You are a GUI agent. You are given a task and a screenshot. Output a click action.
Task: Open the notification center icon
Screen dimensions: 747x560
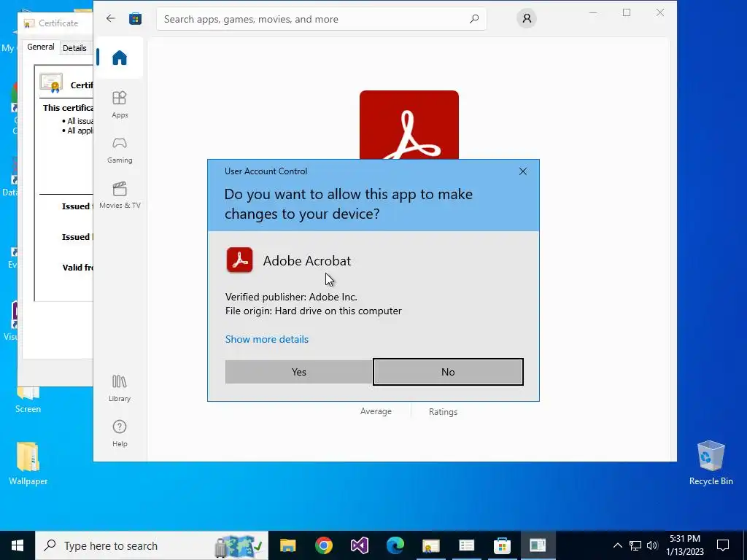723,545
